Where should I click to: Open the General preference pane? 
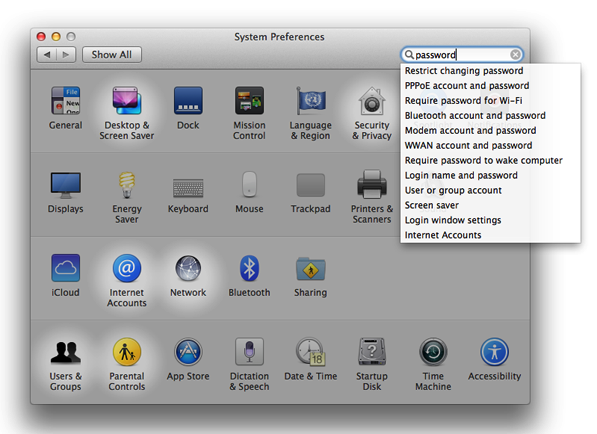pyautogui.click(x=65, y=108)
